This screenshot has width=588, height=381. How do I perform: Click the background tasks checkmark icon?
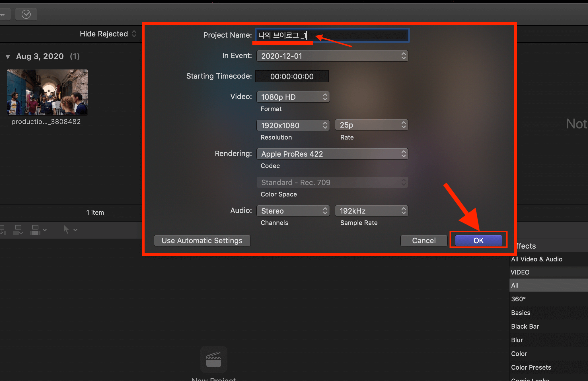[26, 14]
